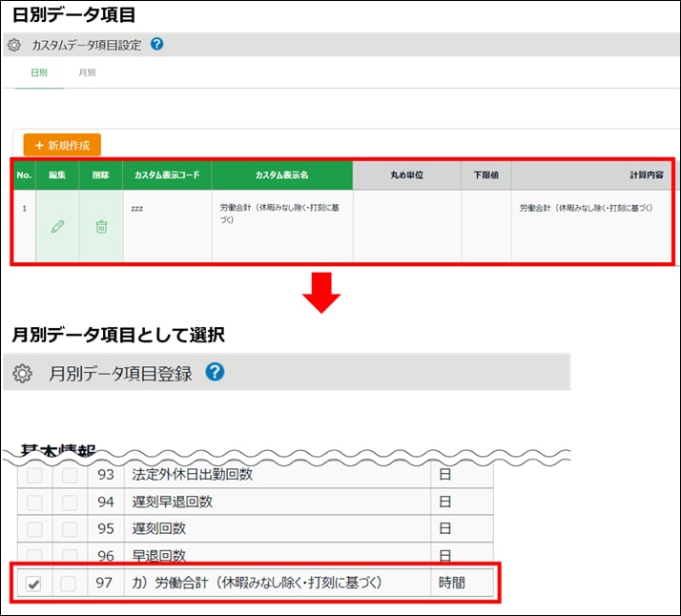Enable first checkbox for 法定外休日出勤回数
This screenshot has height=616, width=681.
pos(35,475)
